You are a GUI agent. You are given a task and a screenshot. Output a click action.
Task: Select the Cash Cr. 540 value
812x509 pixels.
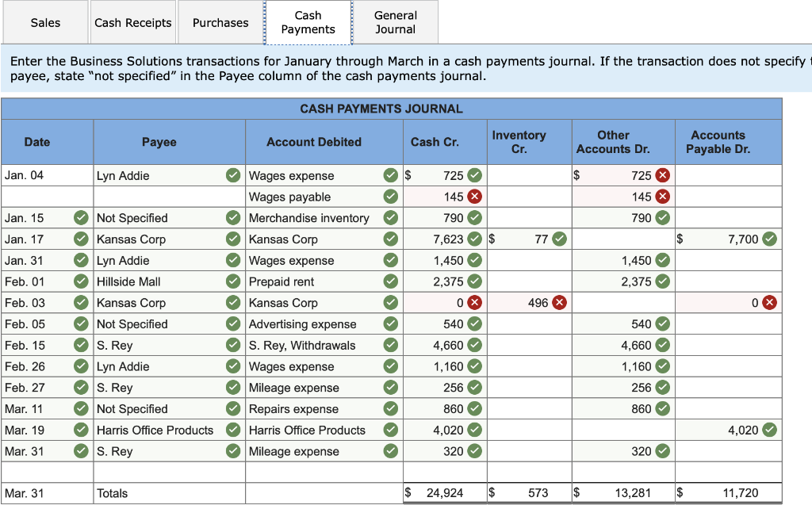453,324
